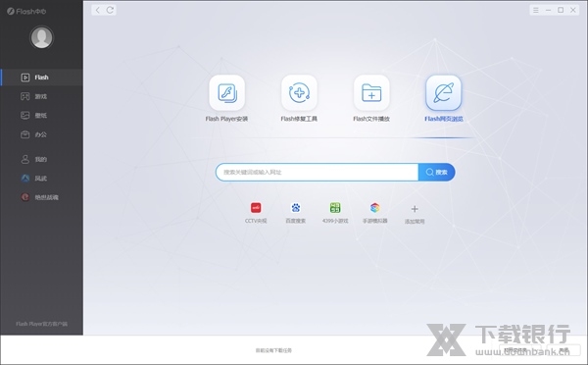
Task: Add a favorite with the plus 添加常用 icon
Action: [x=415, y=214]
